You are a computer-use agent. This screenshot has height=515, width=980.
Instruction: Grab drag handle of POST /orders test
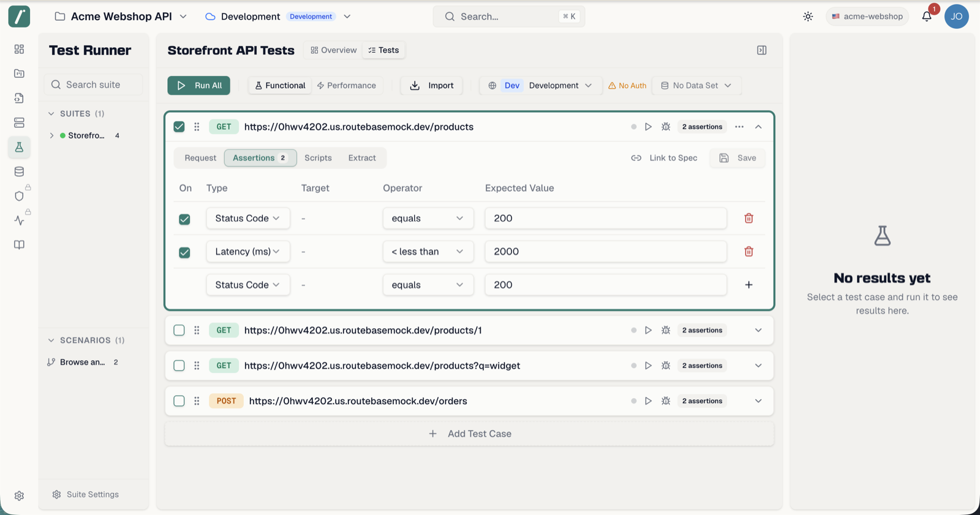tap(197, 401)
